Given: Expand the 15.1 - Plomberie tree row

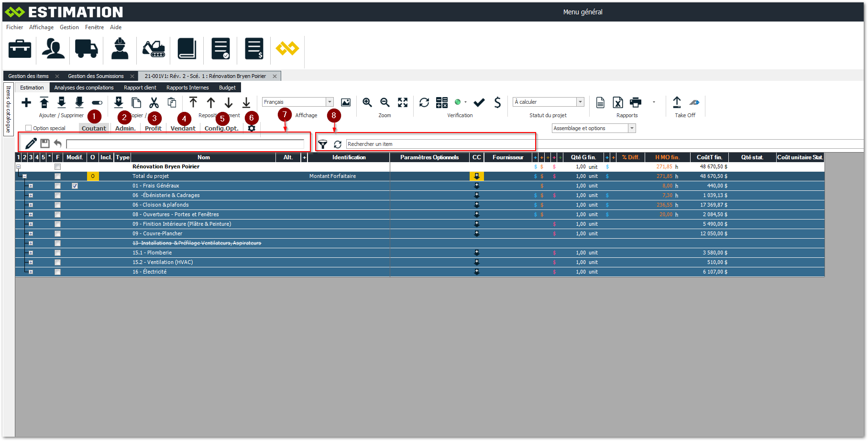Looking at the screenshot, I should (31, 253).
